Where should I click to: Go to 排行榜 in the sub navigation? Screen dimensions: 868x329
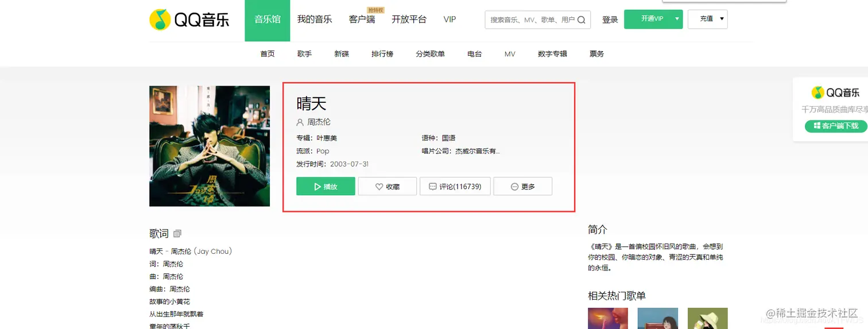tap(382, 54)
